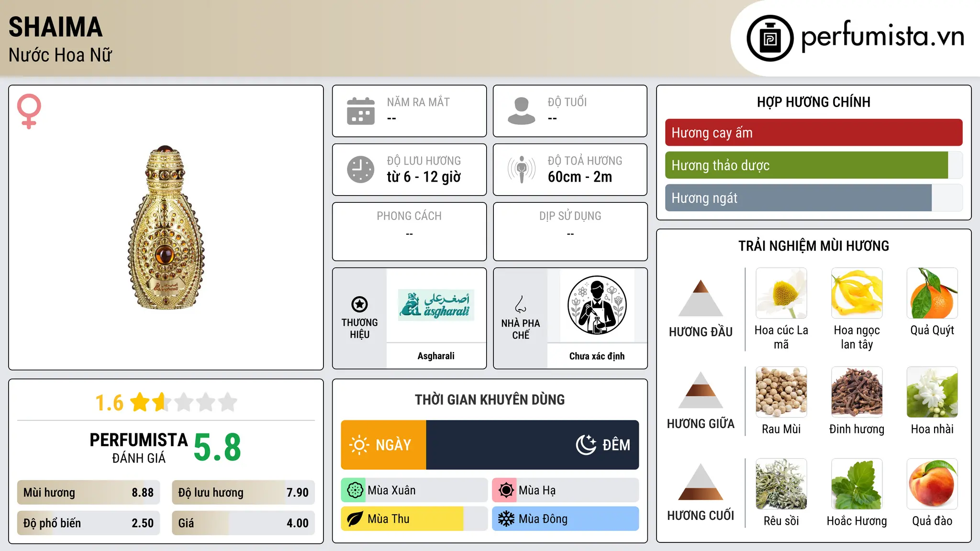Click the Trải nghiệm mùi hương heading

[813, 246]
